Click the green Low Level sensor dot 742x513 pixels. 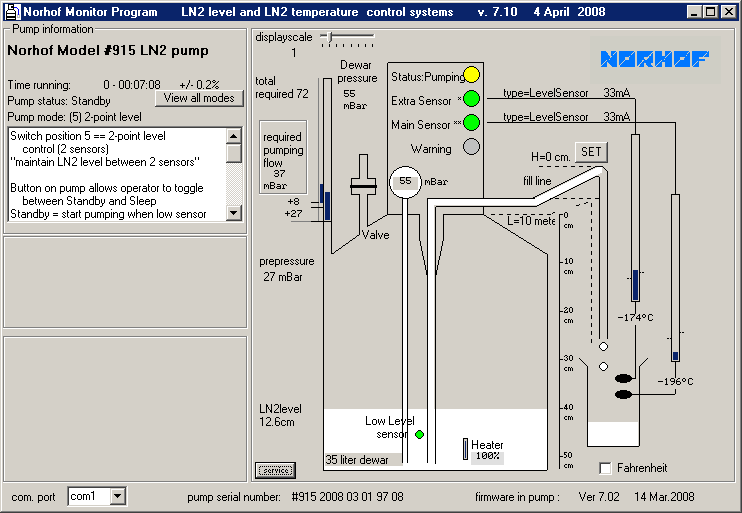[419, 434]
